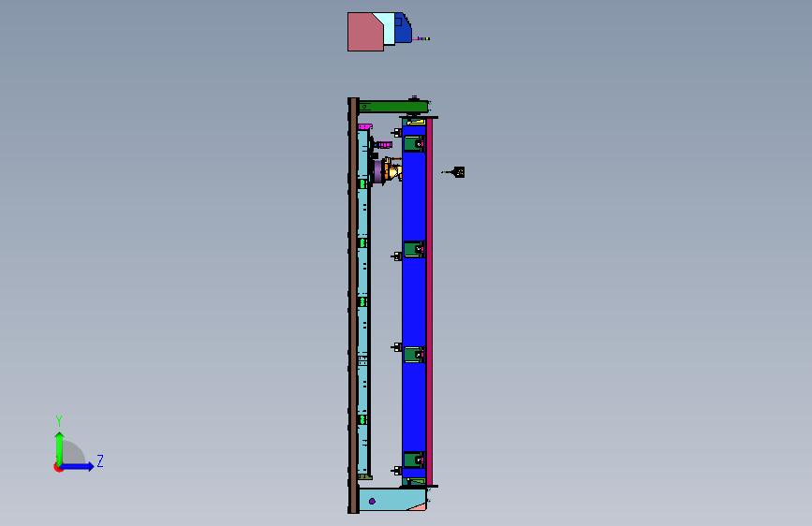Select the green horizontal top bracket
The height and width of the screenshot is (526, 812).
click(x=392, y=107)
